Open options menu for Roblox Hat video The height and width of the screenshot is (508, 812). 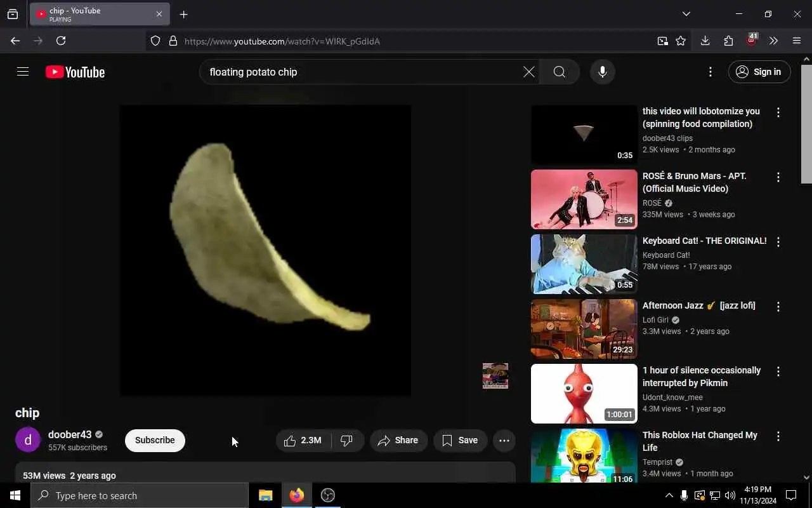(778, 436)
